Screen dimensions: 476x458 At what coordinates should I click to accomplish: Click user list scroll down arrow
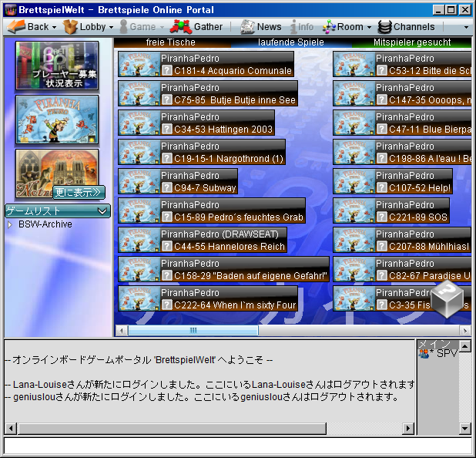[x=465, y=429]
